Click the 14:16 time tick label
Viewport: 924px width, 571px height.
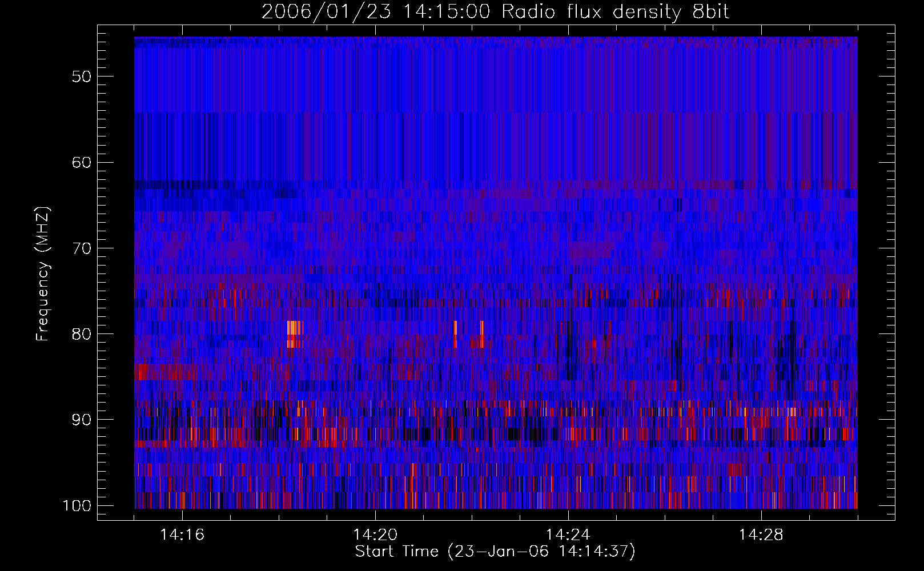click(x=182, y=535)
